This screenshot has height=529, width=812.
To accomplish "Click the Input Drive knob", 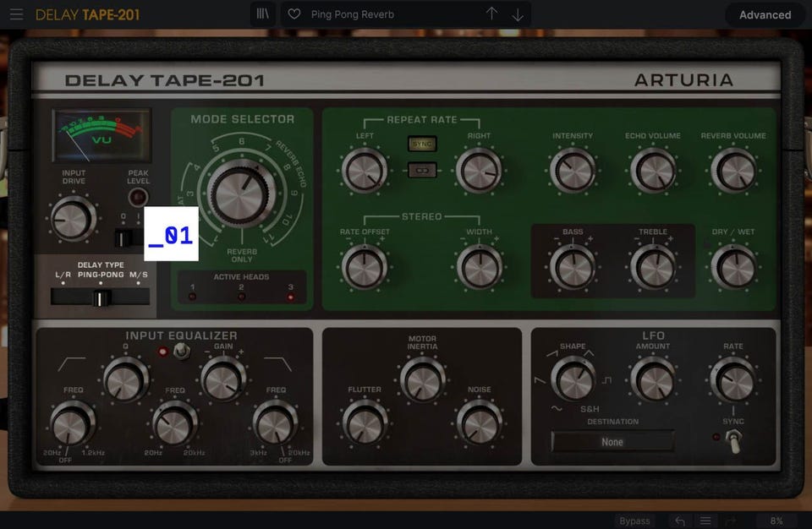I will point(73,219).
